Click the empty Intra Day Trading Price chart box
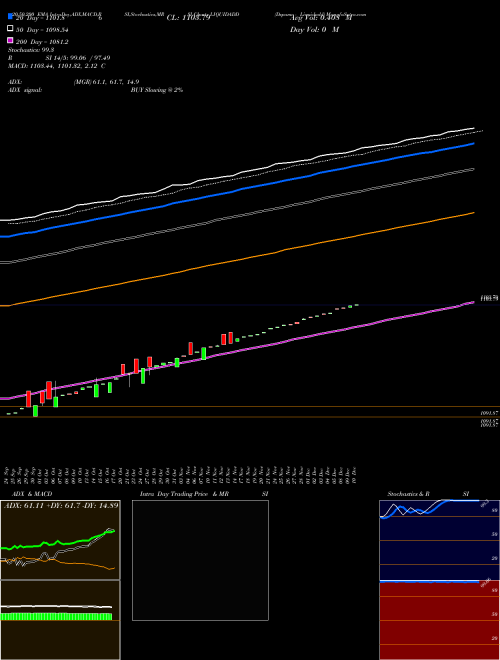The width and height of the screenshot is (500, 660). coord(200,560)
